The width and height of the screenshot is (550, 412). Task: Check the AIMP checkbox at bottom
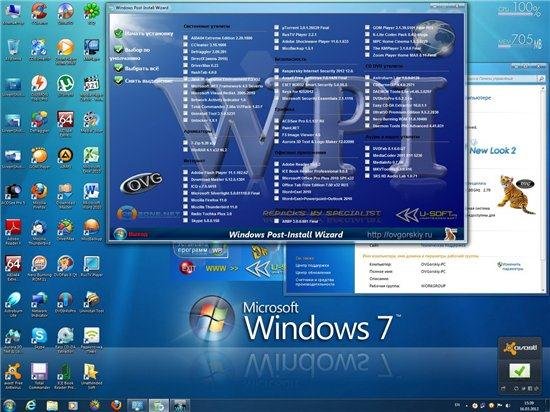[277, 221]
